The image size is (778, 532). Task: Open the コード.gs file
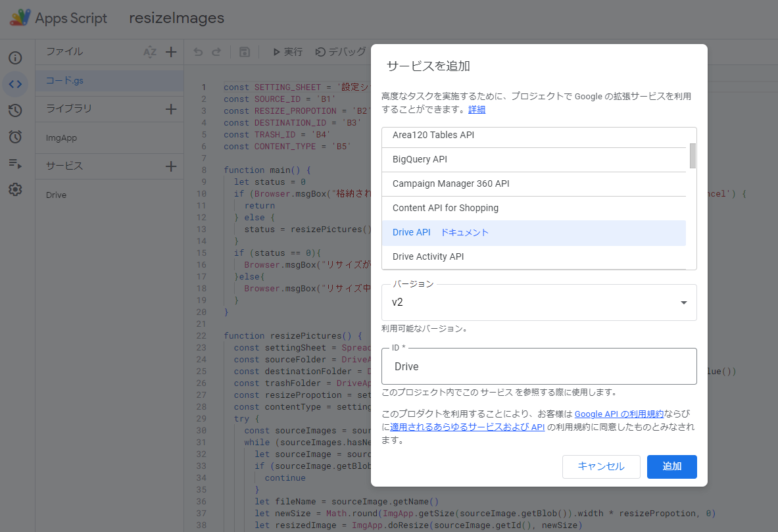pyautogui.click(x=110, y=80)
